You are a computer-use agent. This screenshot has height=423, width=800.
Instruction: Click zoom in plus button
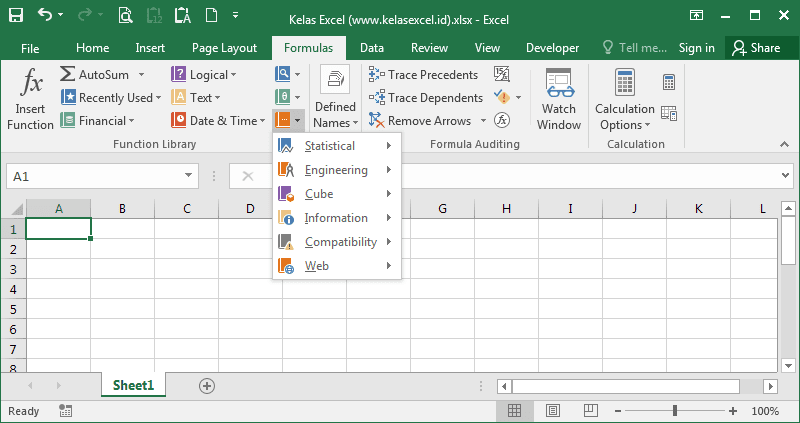coord(733,411)
